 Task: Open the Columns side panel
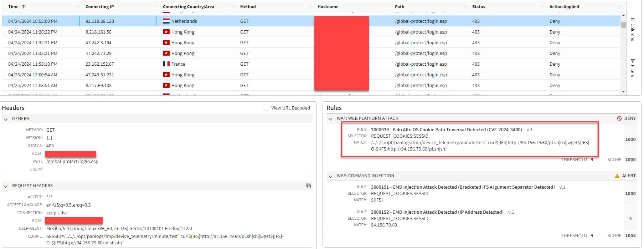coord(632,29)
